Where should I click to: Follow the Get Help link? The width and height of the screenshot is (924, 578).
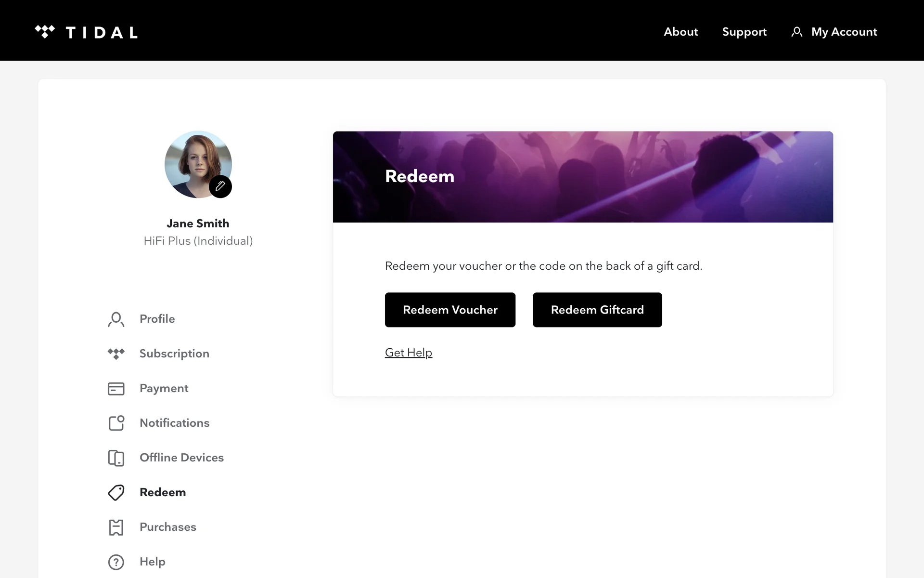(408, 353)
